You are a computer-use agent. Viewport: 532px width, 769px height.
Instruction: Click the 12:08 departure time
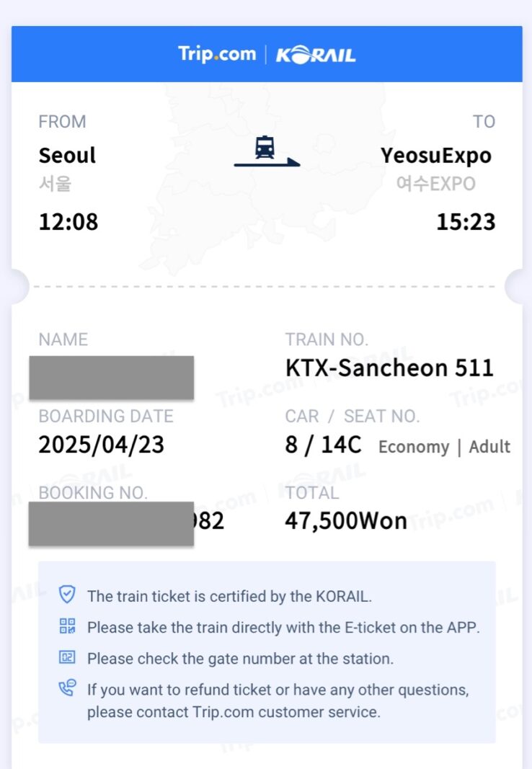[x=68, y=222]
